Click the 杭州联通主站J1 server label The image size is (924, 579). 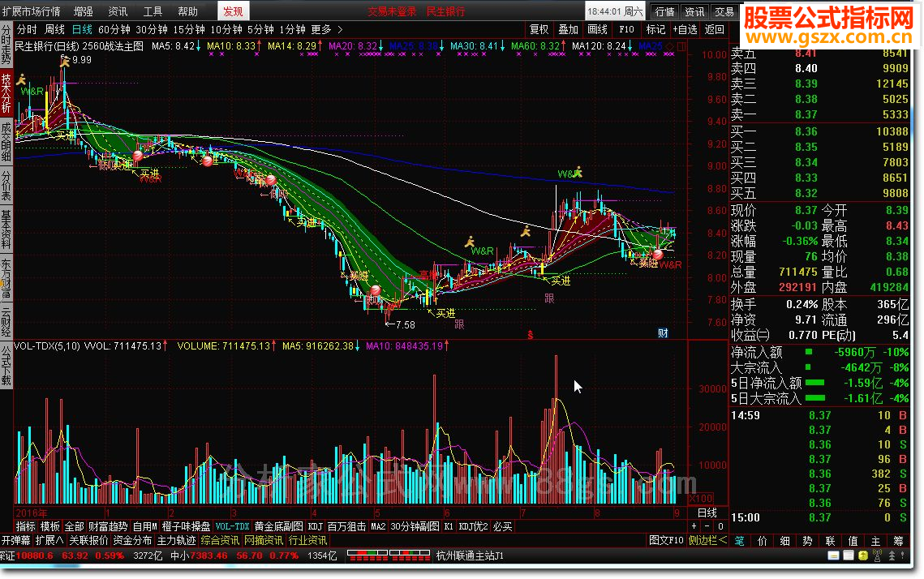[x=470, y=555]
